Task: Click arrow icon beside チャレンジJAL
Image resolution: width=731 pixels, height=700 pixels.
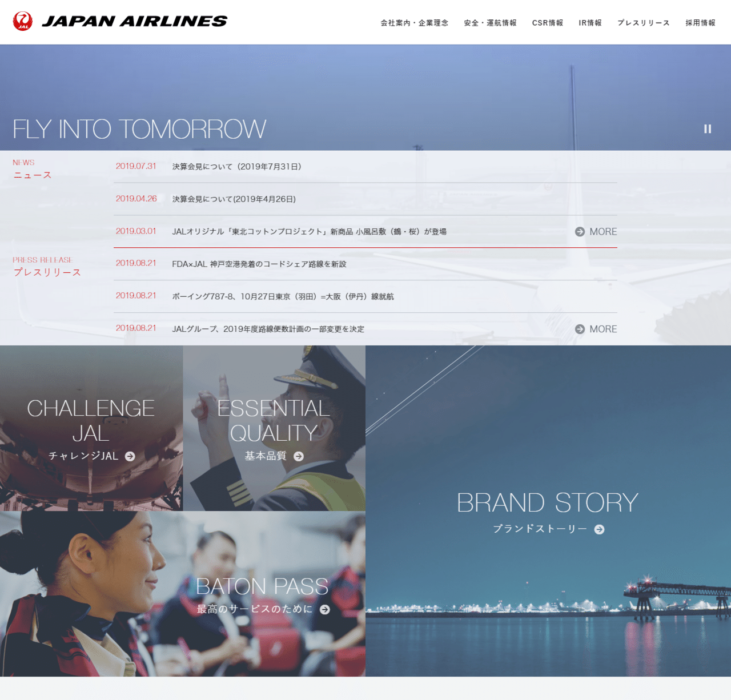Action: pyautogui.click(x=130, y=456)
